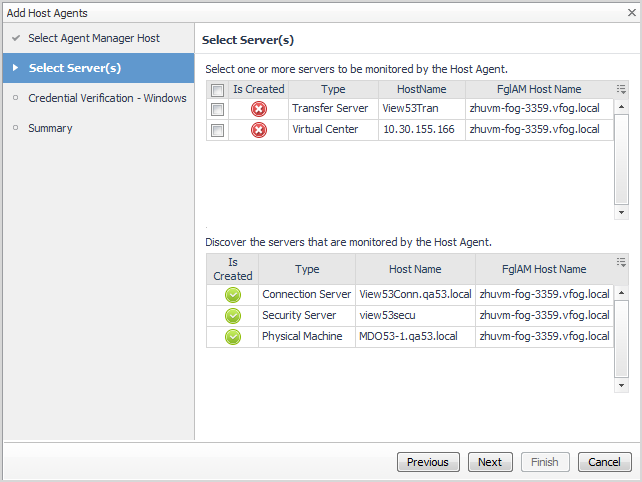Click upper table scroll down arrow
The width and height of the screenshot is (642, 482).
[621, 212]
